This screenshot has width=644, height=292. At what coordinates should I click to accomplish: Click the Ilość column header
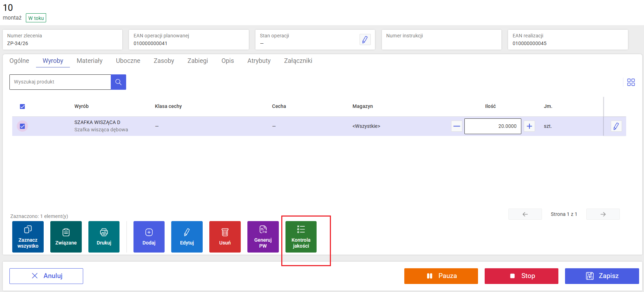[x=490, y=106]
